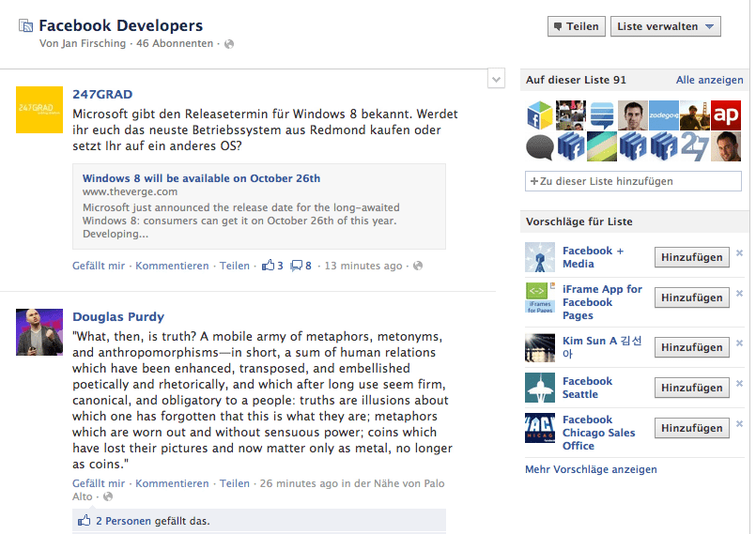756x534 pixels.
Task: Open the zodego member thumbnail
Action: click(663, 115)
